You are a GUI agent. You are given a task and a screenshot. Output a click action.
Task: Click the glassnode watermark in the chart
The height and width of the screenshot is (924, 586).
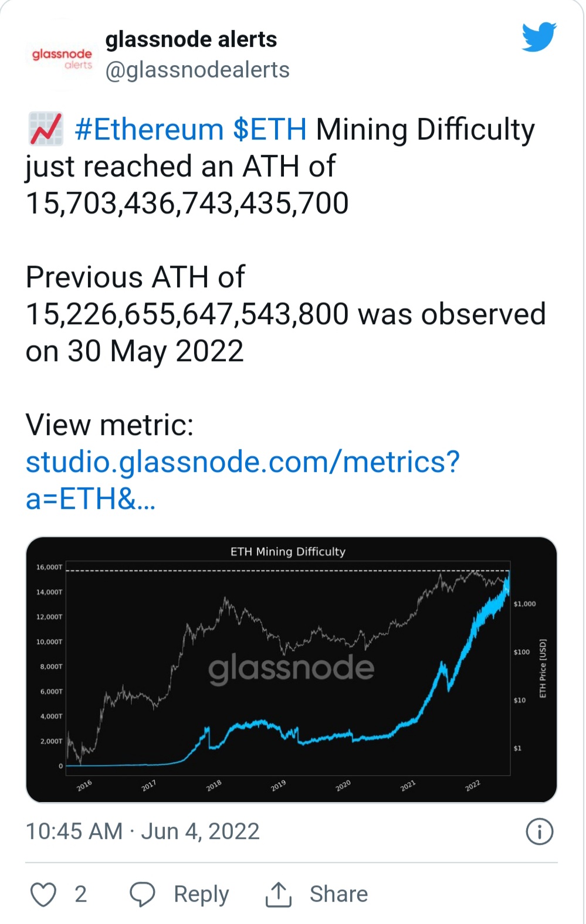291,668
